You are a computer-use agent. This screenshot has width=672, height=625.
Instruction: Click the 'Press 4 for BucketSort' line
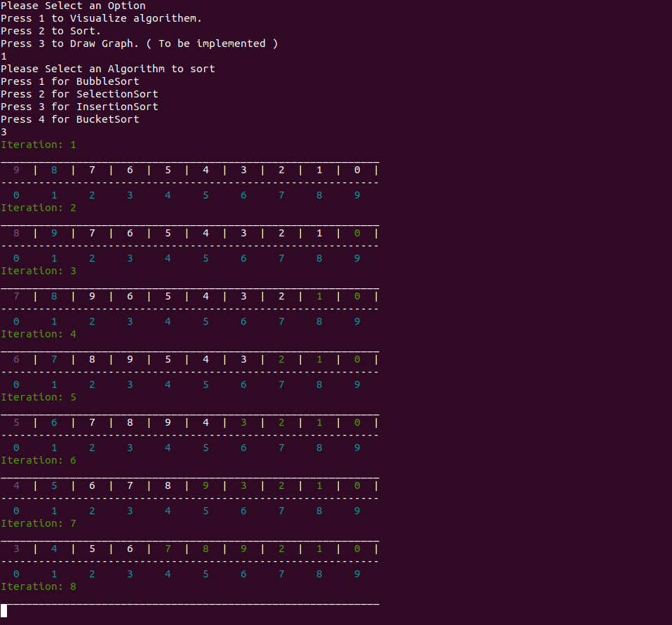click(x=70, y=119)
